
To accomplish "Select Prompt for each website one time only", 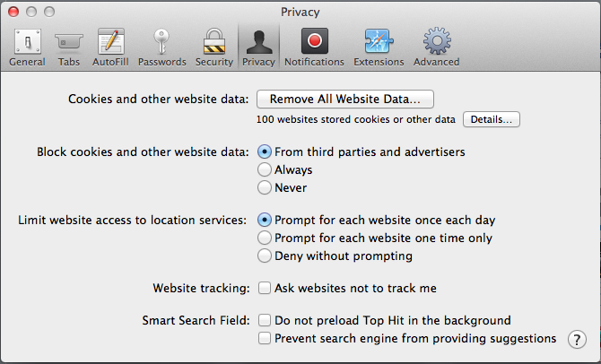I will (x=265, y=238).
